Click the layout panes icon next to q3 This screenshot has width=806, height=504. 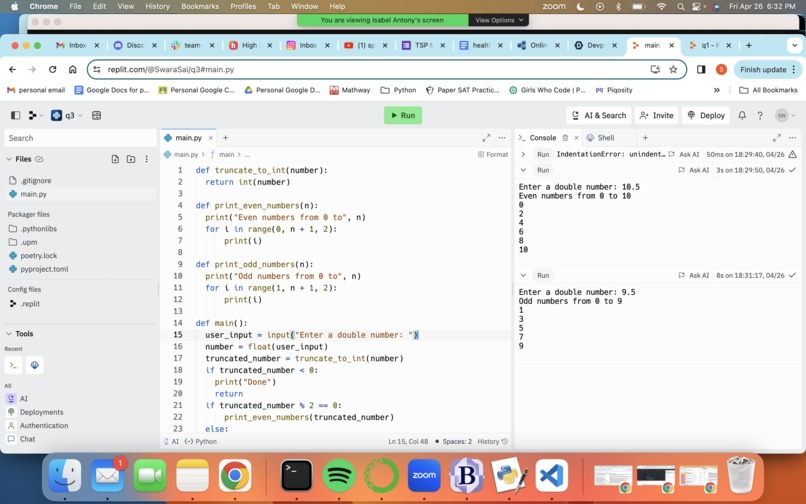click(x=96, y=115)
